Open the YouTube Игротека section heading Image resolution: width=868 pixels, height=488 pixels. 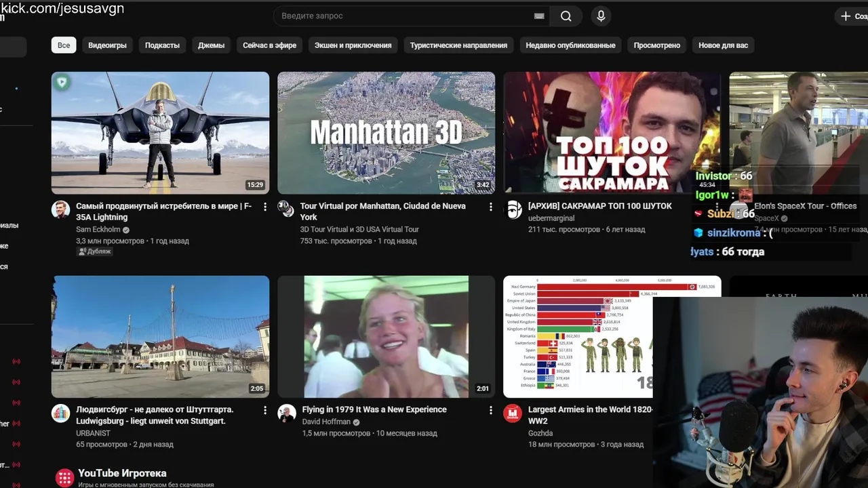(x=122, y=473)
